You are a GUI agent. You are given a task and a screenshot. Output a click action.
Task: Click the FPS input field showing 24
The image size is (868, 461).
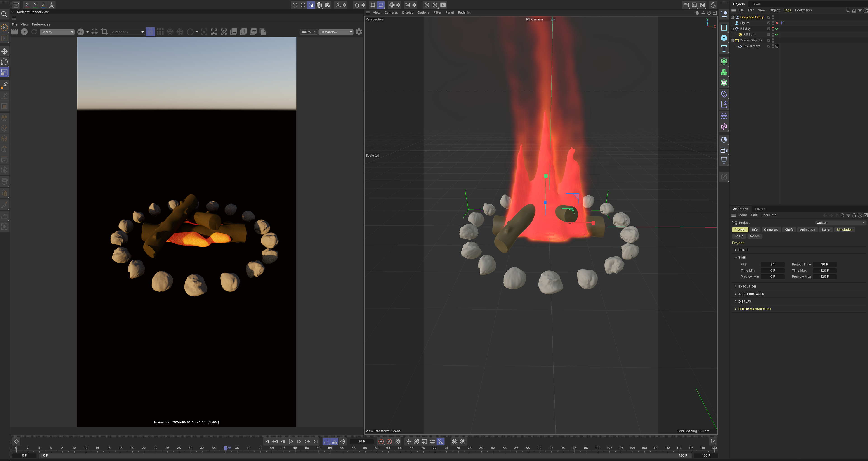point(772,265)
